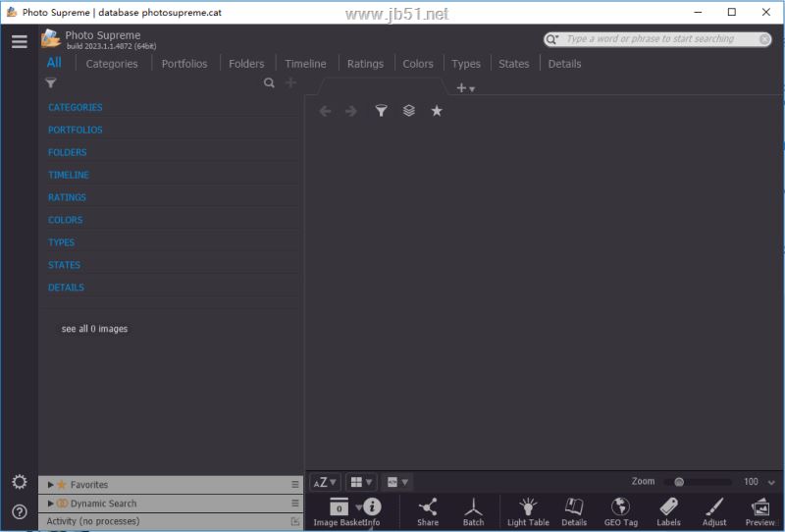785x532 pixels.
Task: Open the PORTFOLIOS section link
Action: (x=76, y=130)
